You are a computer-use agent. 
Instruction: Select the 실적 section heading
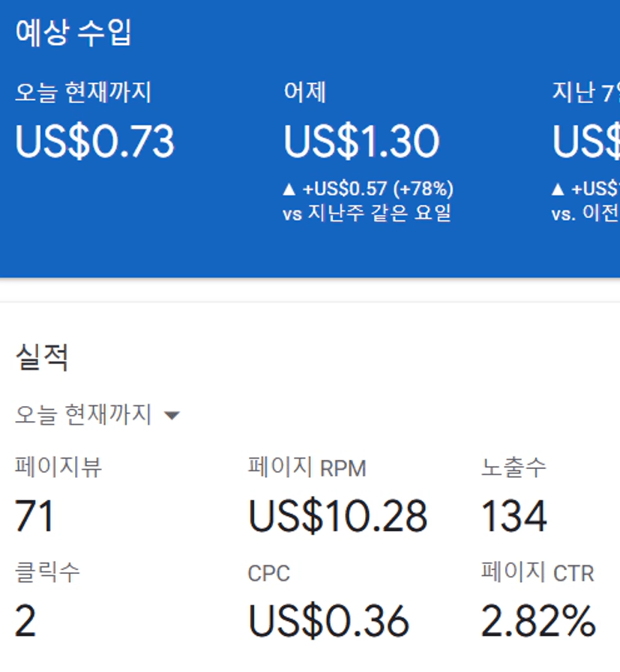click(42, 357)
